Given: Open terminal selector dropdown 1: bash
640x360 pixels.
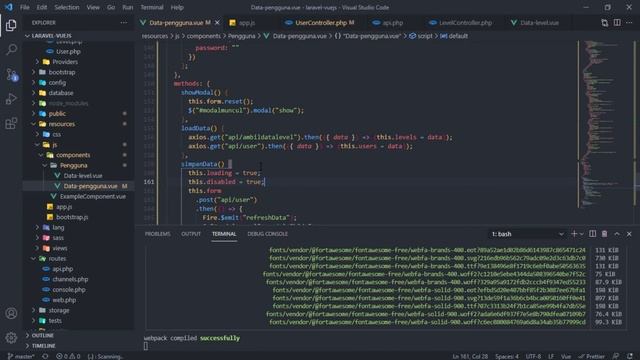Looking at the screenshot, I should (x=527, y=234).
